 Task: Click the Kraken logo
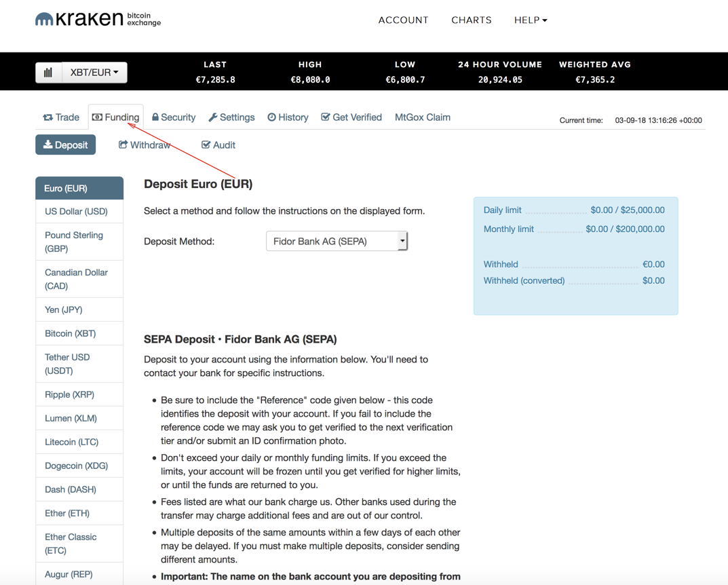point(98,19)
